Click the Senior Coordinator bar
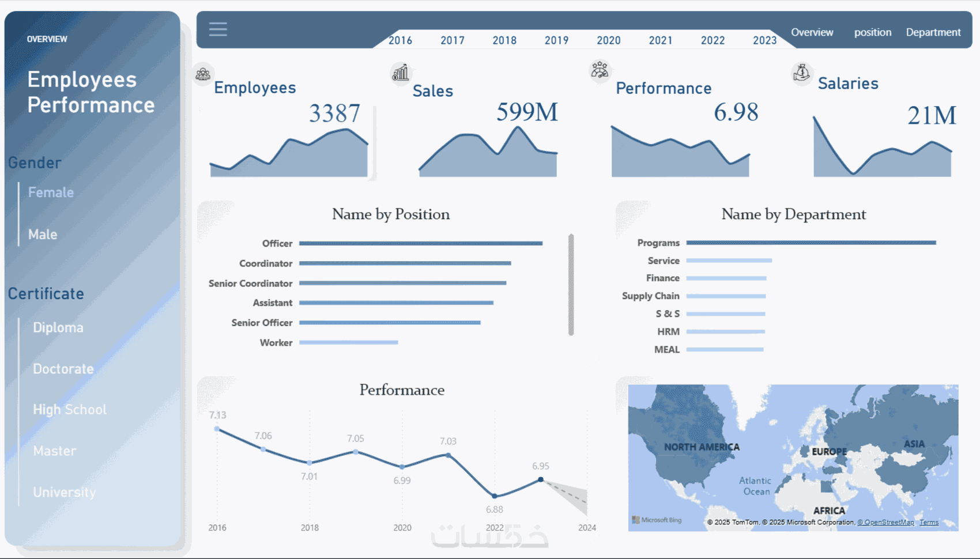The width and height of the screenshot is (980, 559). [x=403, y=283]
